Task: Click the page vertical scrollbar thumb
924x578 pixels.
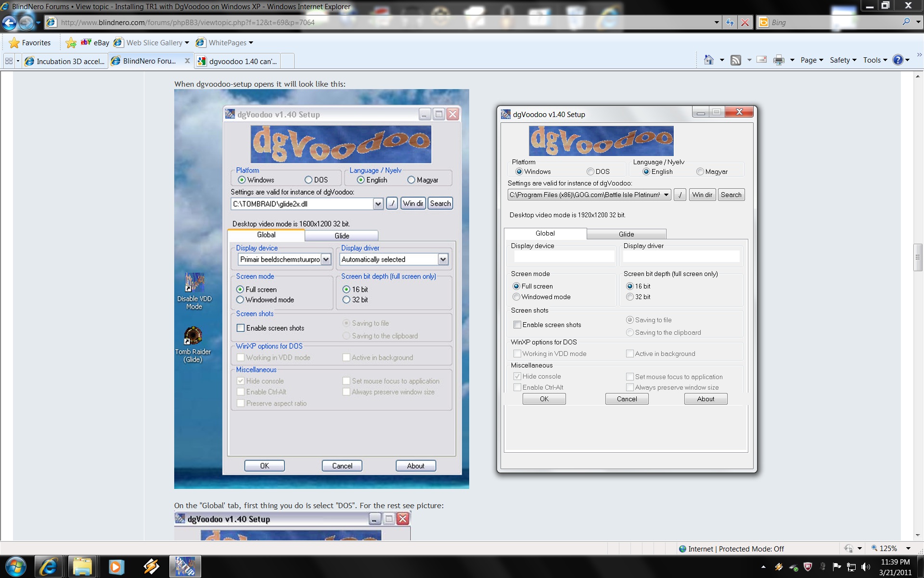Action: [918, 258]
